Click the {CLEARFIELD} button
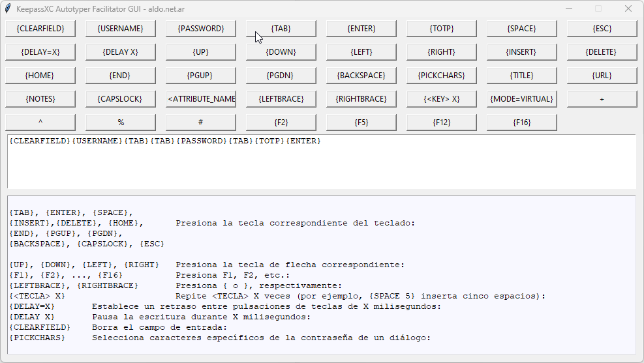 tap(40, 29)
